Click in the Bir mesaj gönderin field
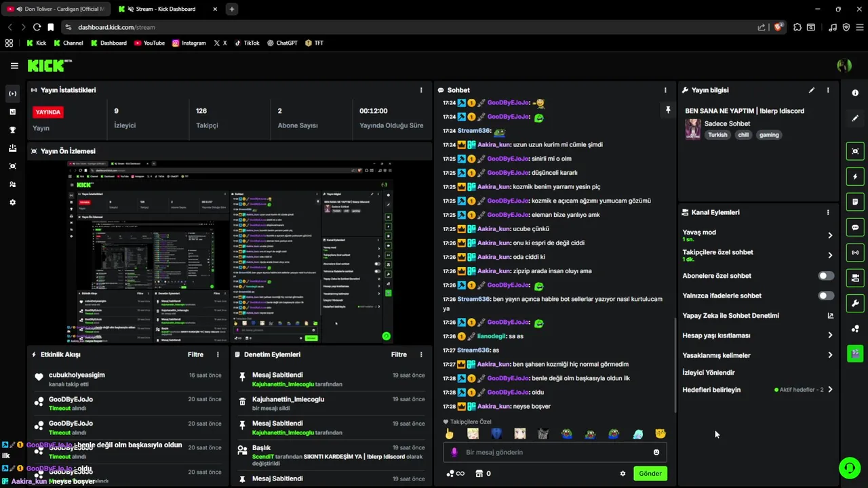Viewport: 868px width, 488px height. tap(556, 452)
